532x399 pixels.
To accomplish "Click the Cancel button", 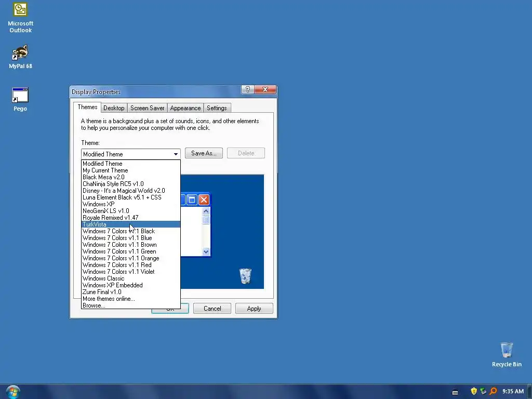I will (212, 309).
